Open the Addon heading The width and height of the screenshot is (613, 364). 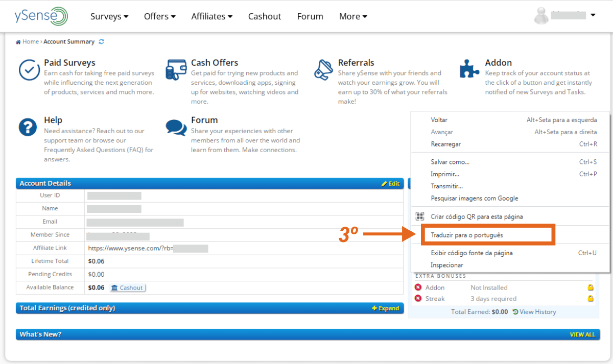[499, 63]
